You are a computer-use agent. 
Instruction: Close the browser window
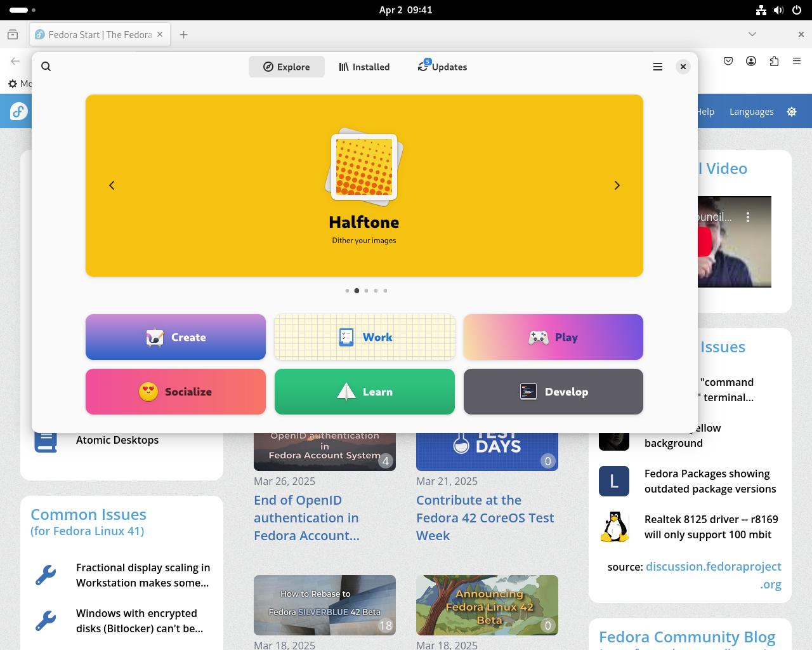[x=801, y=34]
